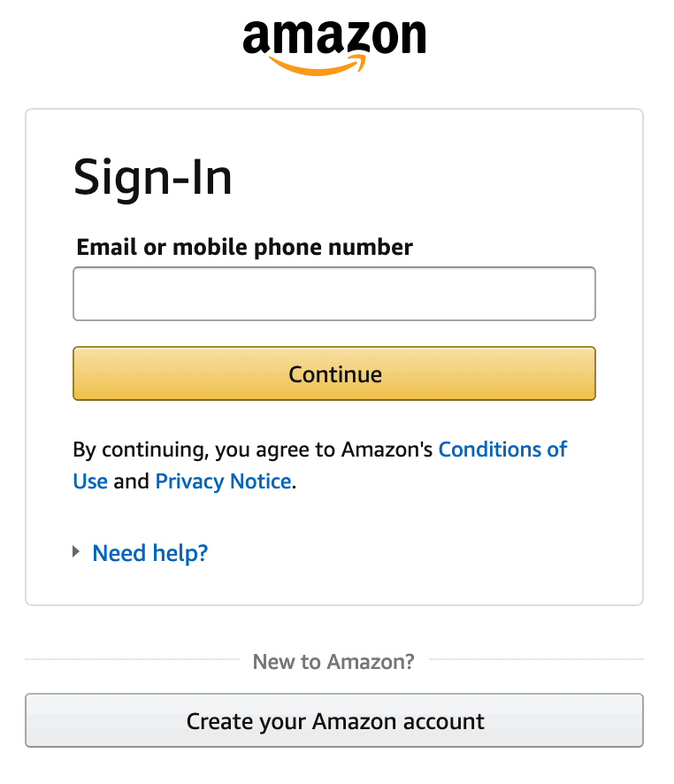Focus the email or mobile phone number field
The height and width of the screenshot is (784, 674).
(x=334, y=293)
